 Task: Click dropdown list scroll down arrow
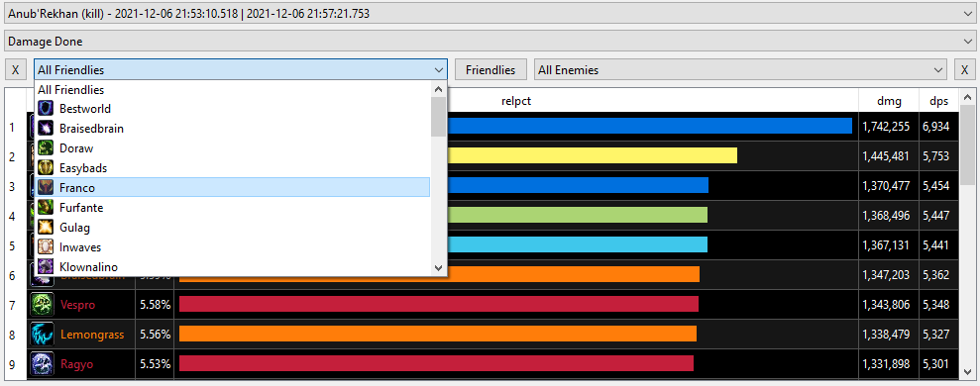[439, 267]
